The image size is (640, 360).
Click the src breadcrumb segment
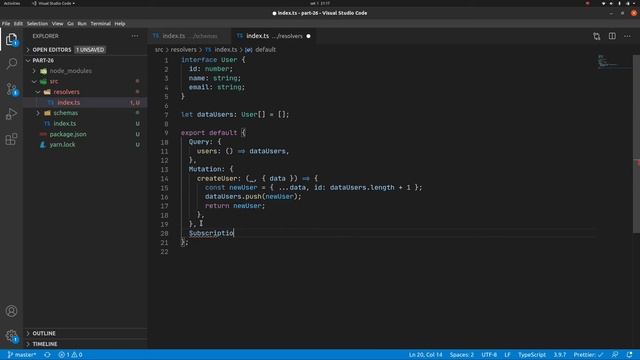coord(159,49)
